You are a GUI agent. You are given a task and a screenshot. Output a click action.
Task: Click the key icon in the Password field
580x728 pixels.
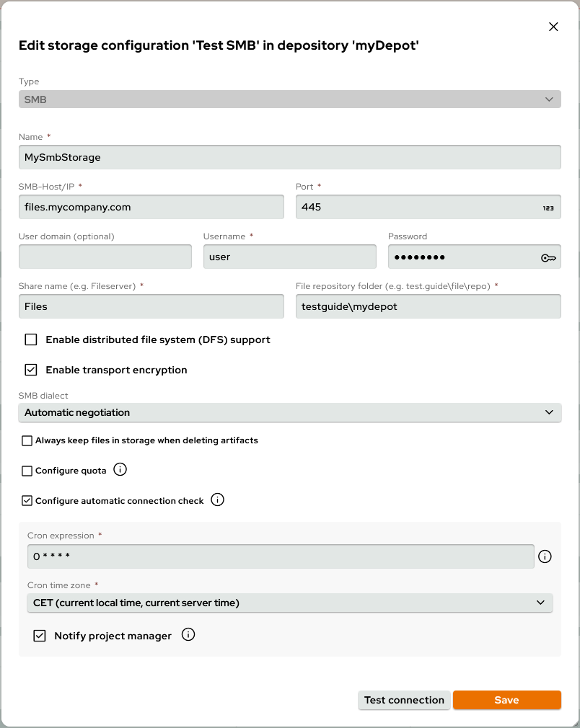tap(548, 257)
